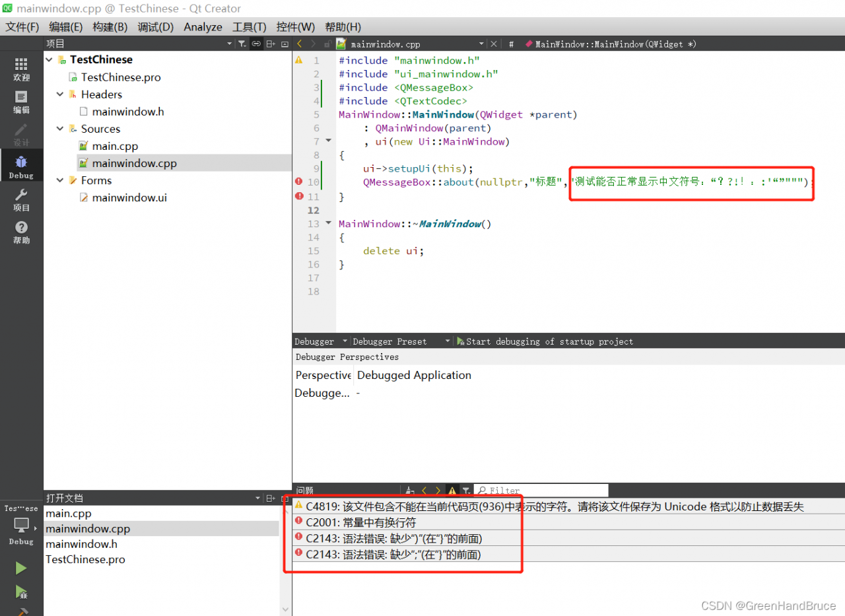Screen dimensions: 845x616
Task: Fold the destructor at line 13
Action: [329, 223]
